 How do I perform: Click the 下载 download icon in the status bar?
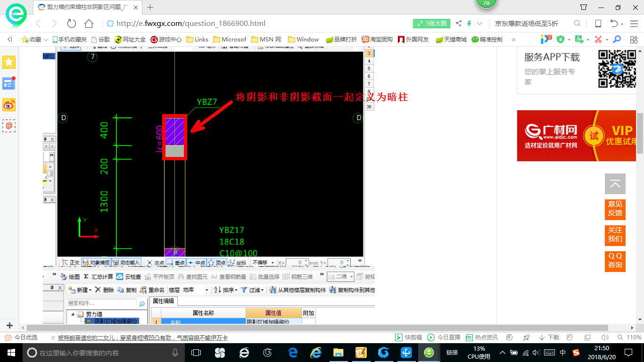click(549, 337)
